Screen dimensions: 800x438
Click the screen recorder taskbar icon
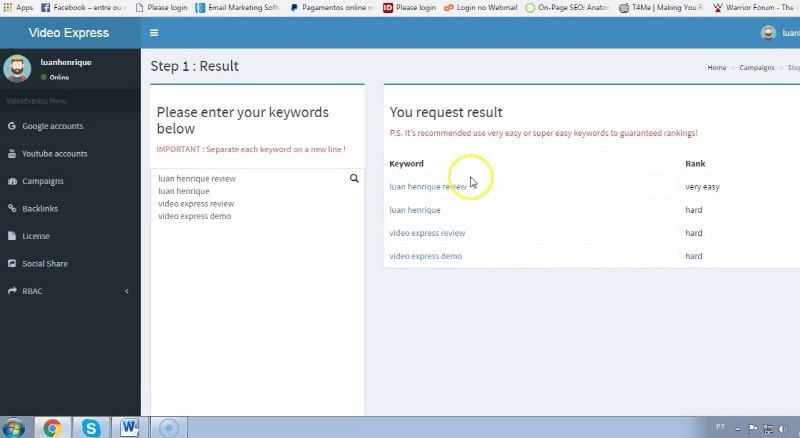[169, 428]
